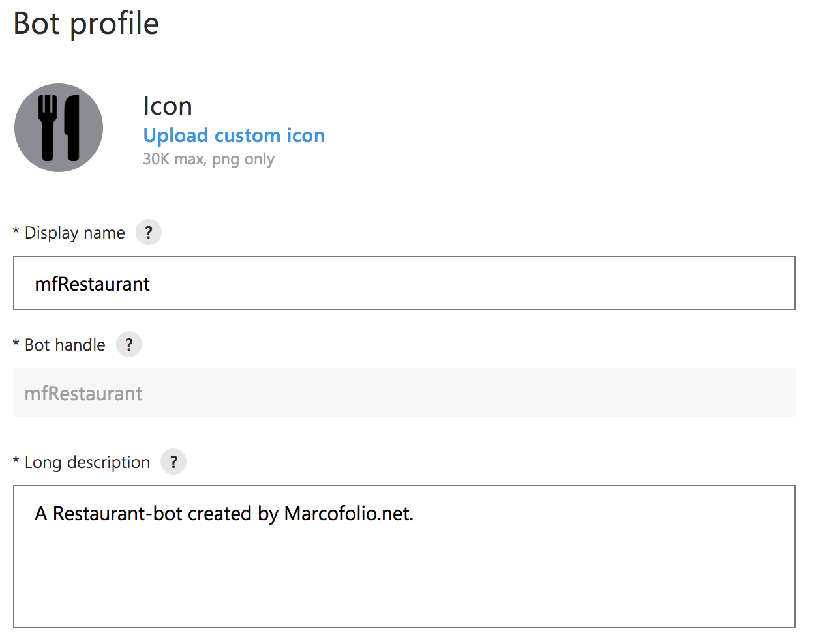This screenshot has height=644, width=814.
Task: Click the Bot handle label
Action: (x=65, y=345)
